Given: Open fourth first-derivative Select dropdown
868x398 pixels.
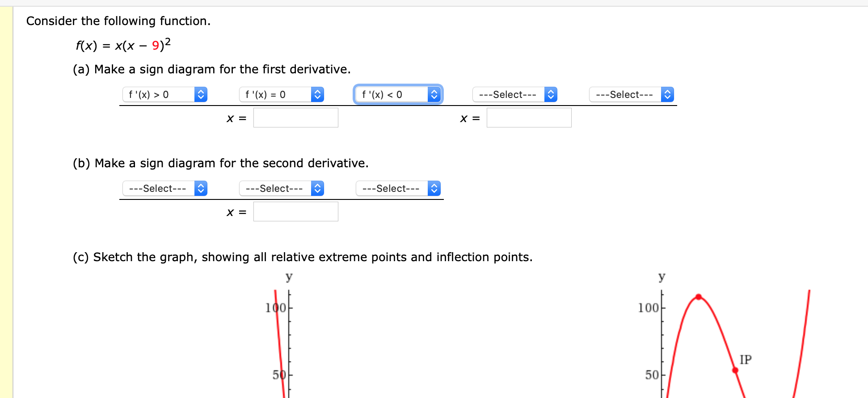Looking at the screenshot, I should [515, 94].
